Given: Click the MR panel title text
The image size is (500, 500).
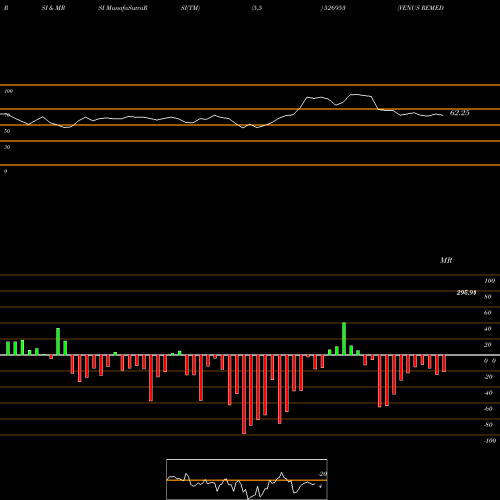Looking at the screenshot, I should [446, 260].
